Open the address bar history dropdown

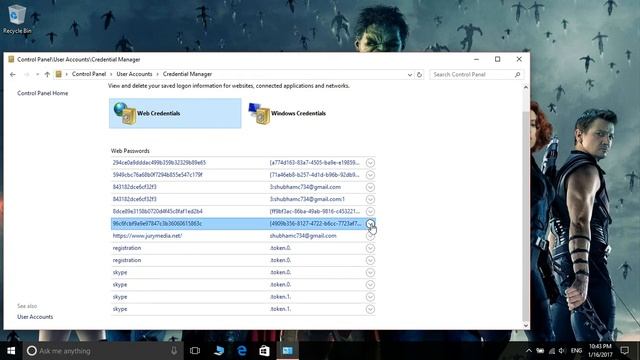tap(409, 75)
